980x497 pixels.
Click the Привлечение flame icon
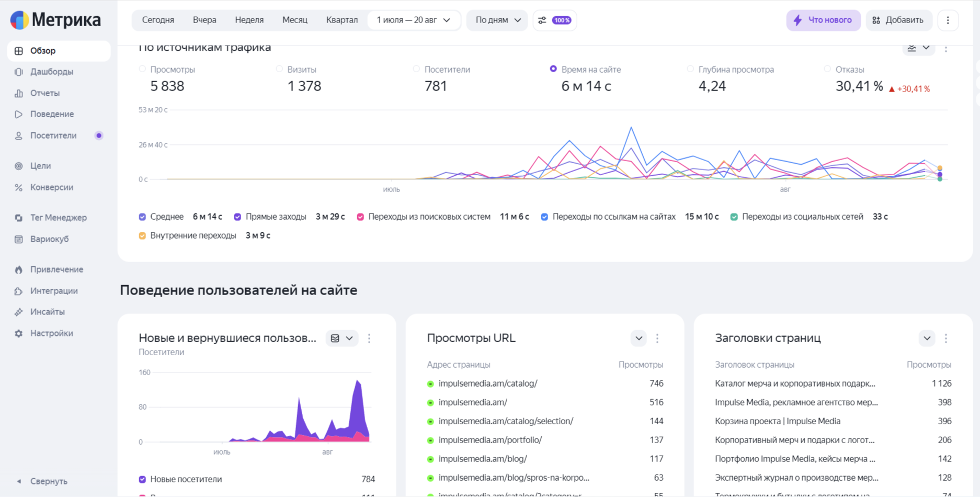click(19, 269)
